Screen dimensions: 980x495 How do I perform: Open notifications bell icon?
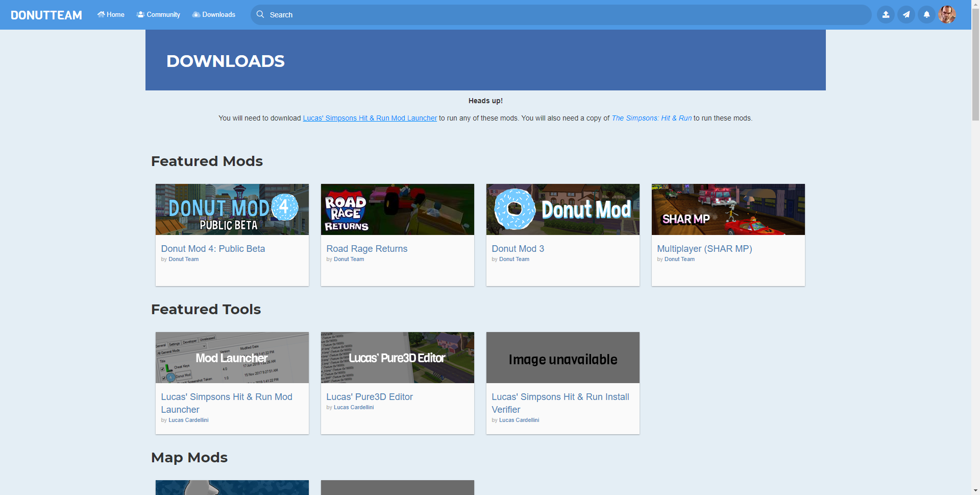pos(926,15)
